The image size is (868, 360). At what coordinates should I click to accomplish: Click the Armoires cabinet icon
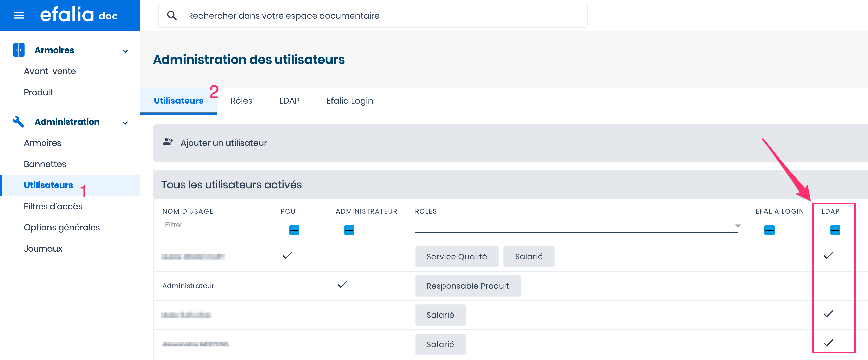point(18,50)
